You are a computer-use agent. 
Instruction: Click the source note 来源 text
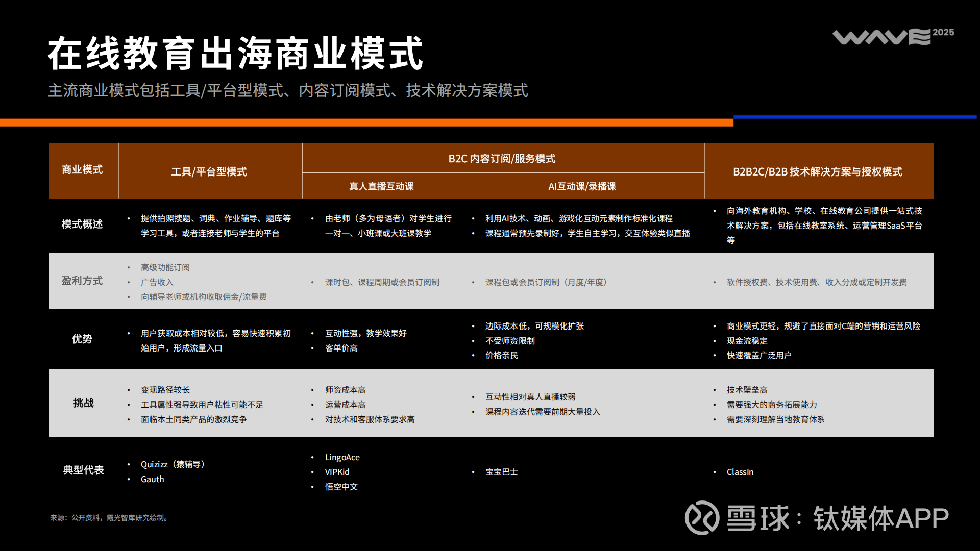109,518
